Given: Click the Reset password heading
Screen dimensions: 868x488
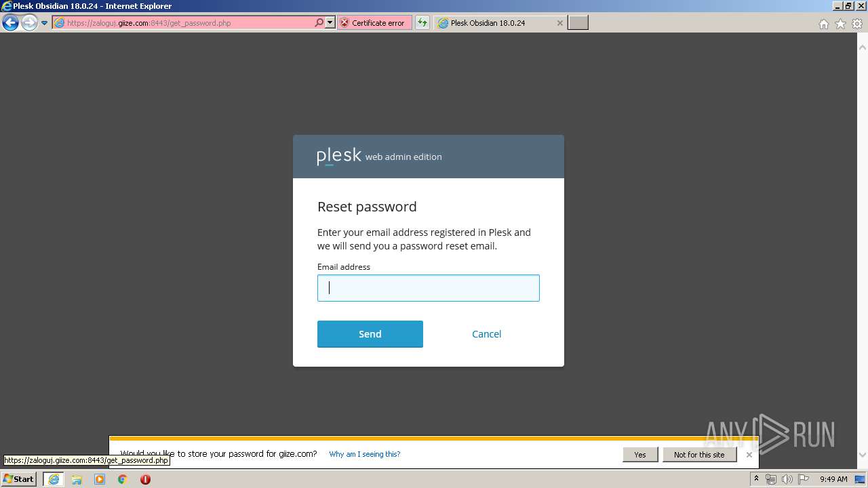Looking at the screenshot, I should (367, 207).
